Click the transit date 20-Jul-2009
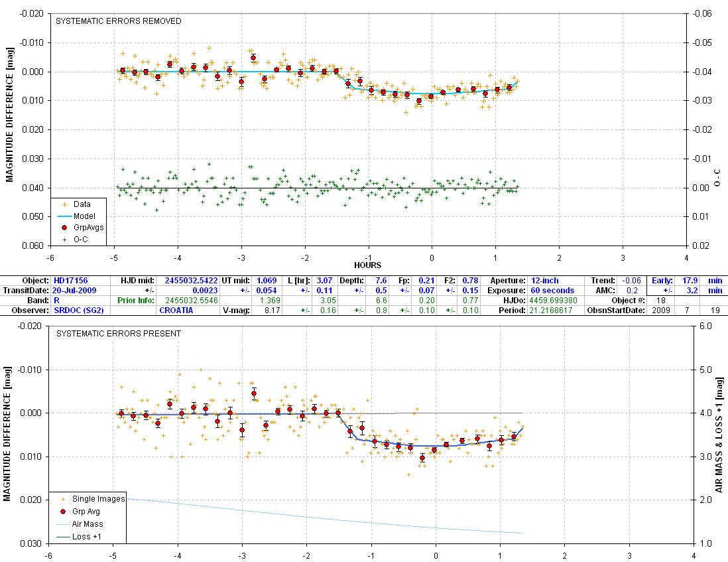 (x=74, y=291)
